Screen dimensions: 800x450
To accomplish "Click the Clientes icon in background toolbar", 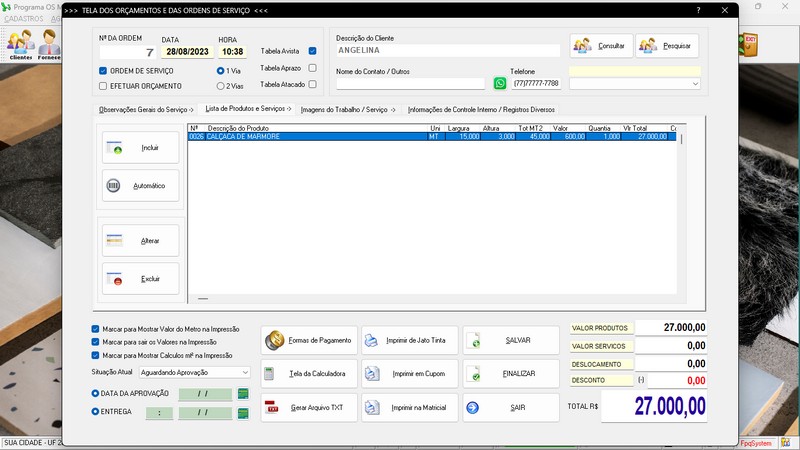I will pos(20,45).
